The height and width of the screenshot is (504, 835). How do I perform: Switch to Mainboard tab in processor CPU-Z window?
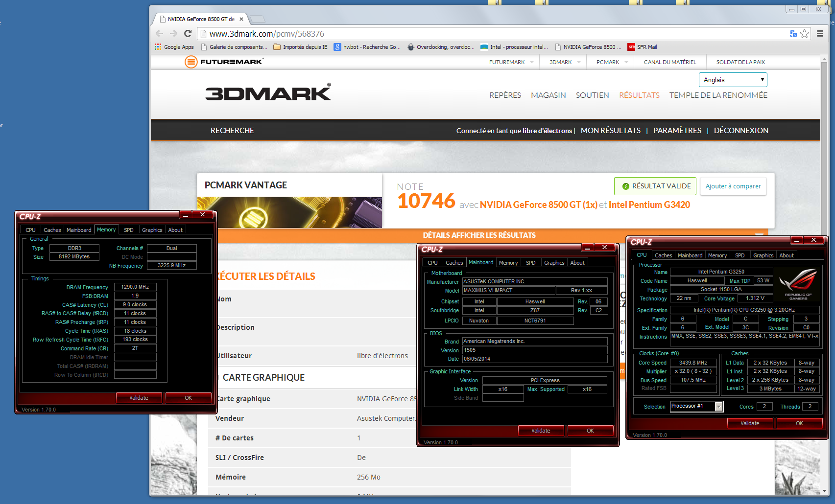pyautogui.click(x=690, y=255)
